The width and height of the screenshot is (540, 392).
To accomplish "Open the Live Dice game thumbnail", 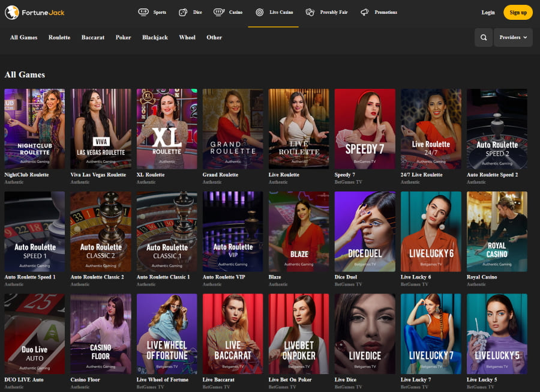I will pos(365,334).
